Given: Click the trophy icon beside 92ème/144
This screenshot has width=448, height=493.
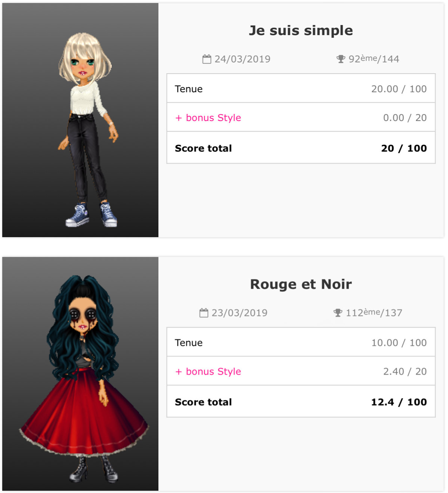Looking at the screenshot, I should click(x=341, y=59).
